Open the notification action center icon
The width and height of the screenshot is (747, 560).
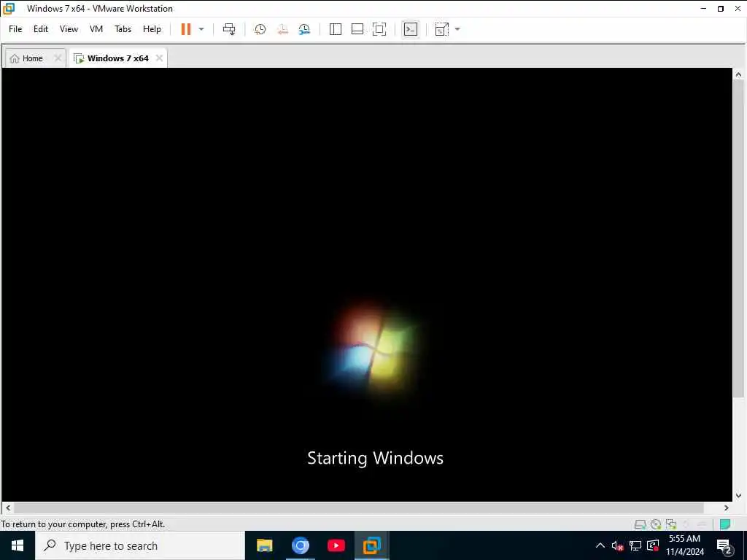pos(724,546)
